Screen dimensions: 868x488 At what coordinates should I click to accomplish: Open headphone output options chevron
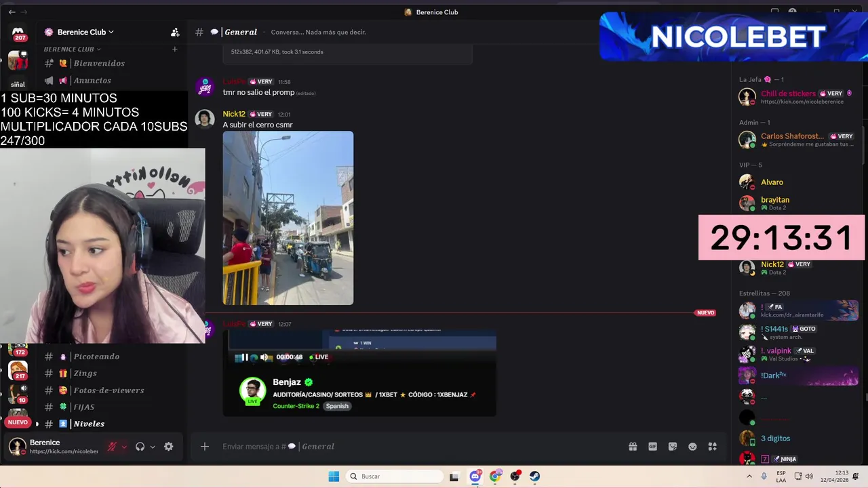tap(153, 447)
